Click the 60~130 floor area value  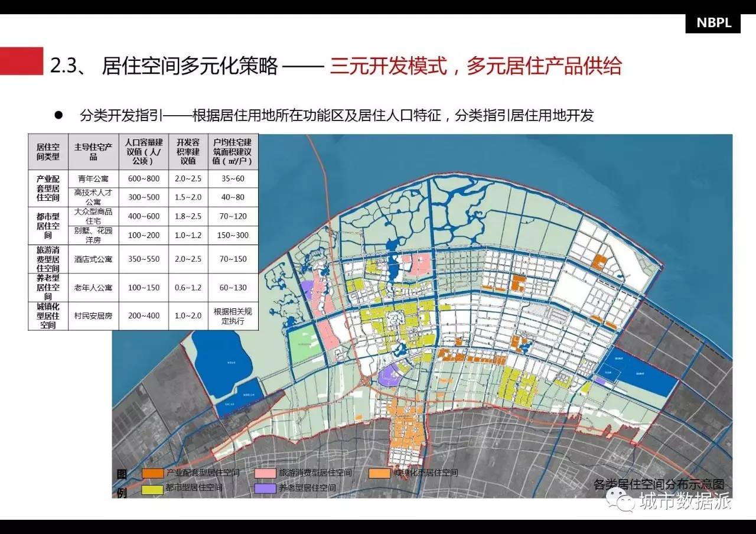232,287
